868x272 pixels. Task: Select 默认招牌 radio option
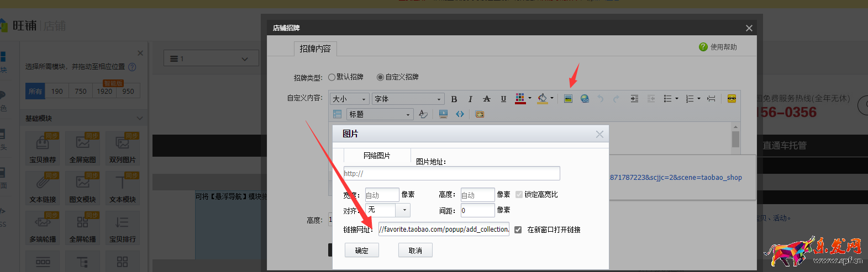(x=332, y=77)
